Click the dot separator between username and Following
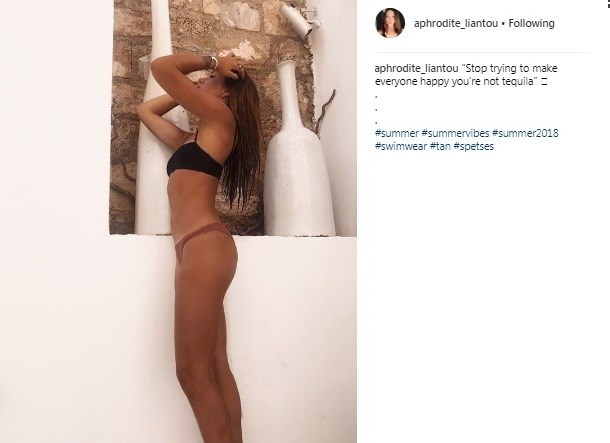Viewport: 610px width, 443px height. click(503, 24)
